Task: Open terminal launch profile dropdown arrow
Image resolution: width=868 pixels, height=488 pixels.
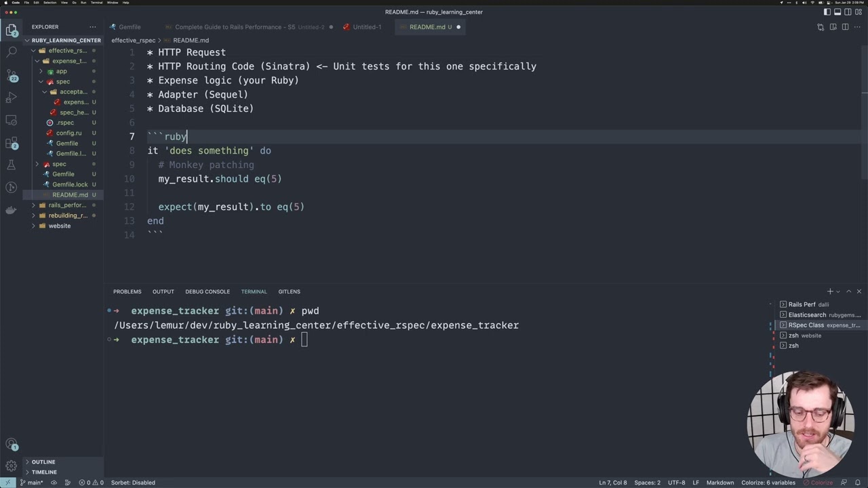Action: [x=838, y=291]
